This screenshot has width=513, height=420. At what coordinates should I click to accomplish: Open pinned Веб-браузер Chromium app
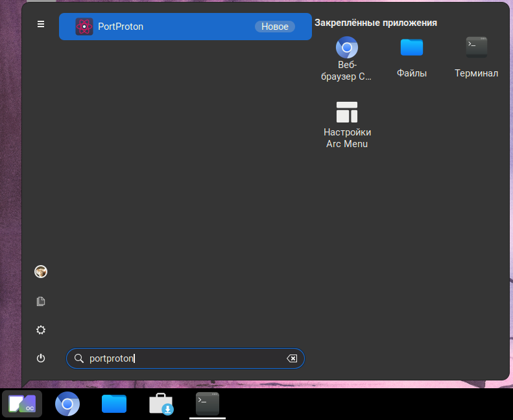347,58
